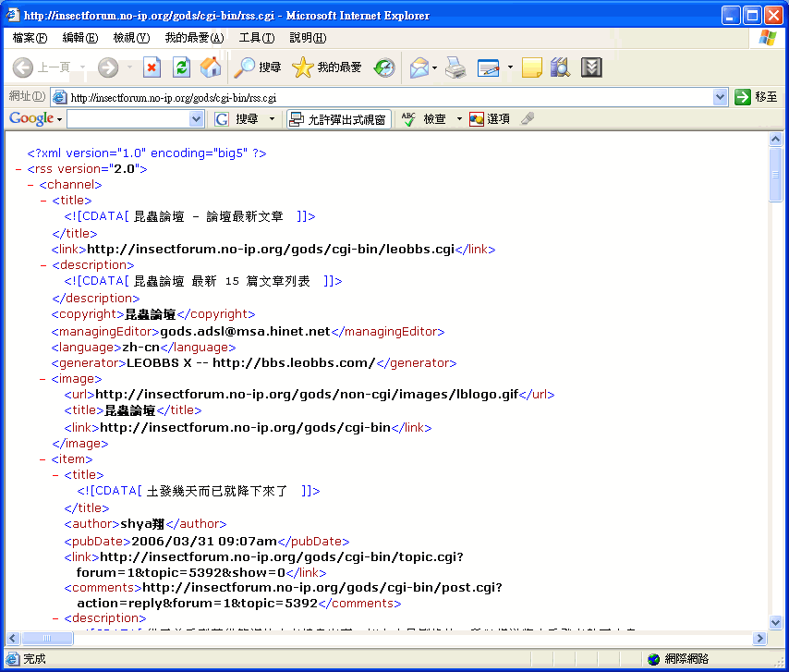Viewport: 789px width, 672px height.
Task: Click the 我的最愛 Favorites toolbar button
Action: pyautogui.click(x=328, y=67)
